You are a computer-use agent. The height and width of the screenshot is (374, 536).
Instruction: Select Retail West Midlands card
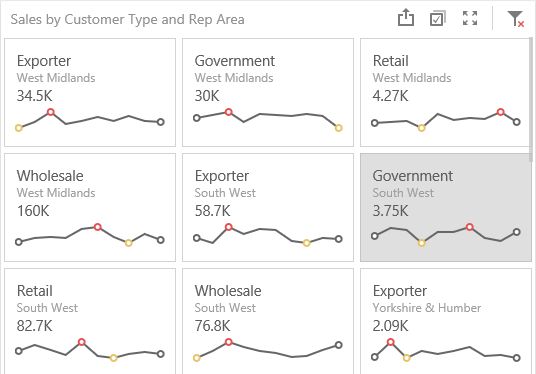pos(445,92)
